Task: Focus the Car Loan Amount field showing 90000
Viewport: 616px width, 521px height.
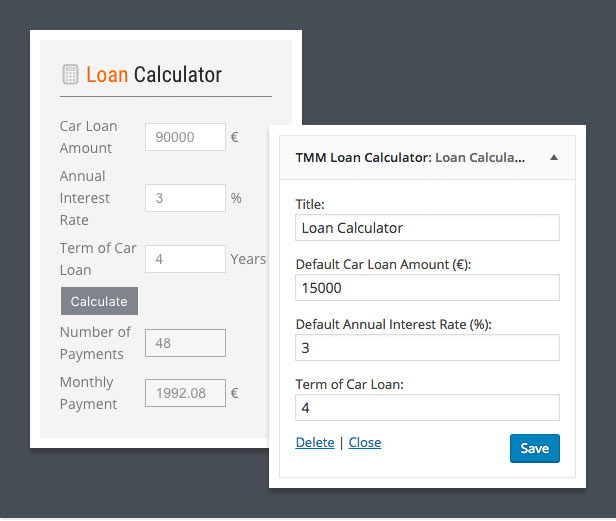Action: [x=185, y=137]
